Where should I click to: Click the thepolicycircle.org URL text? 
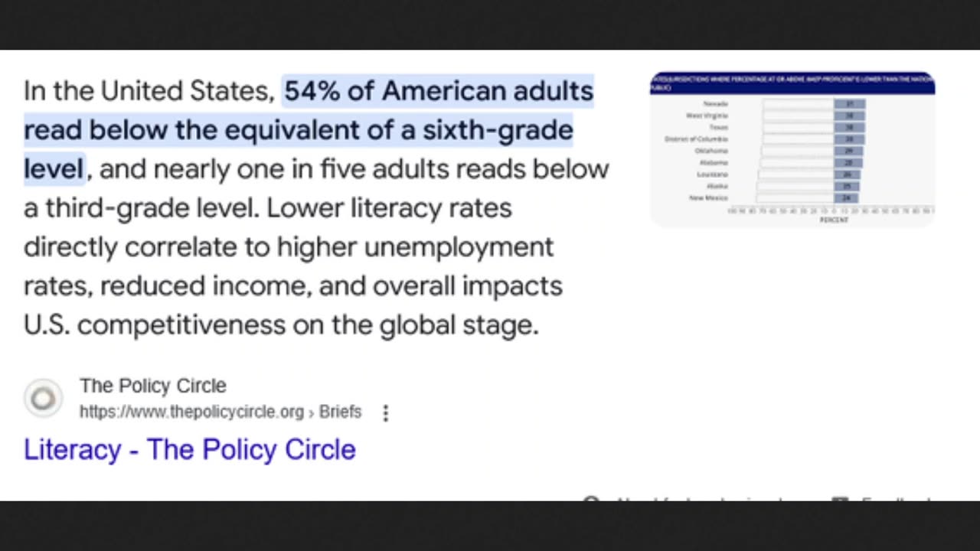[191, 412]
